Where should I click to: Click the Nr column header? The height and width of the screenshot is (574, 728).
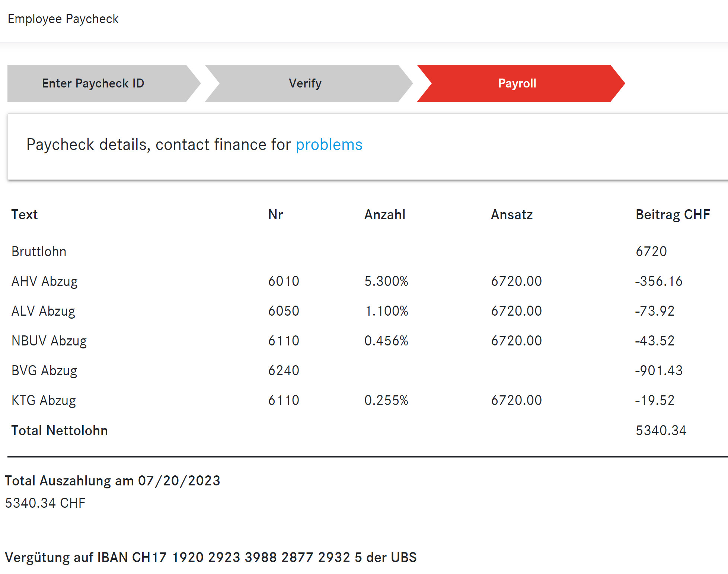275,215
